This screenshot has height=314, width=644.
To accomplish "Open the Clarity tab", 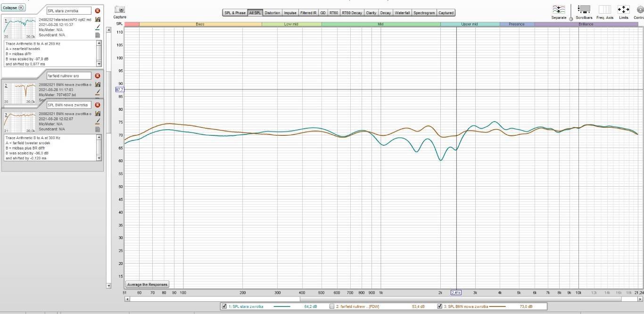I will coord(371,13).
